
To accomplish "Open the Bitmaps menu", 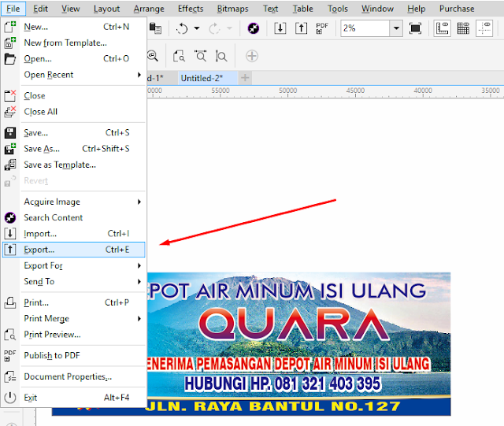I will 232,9.
